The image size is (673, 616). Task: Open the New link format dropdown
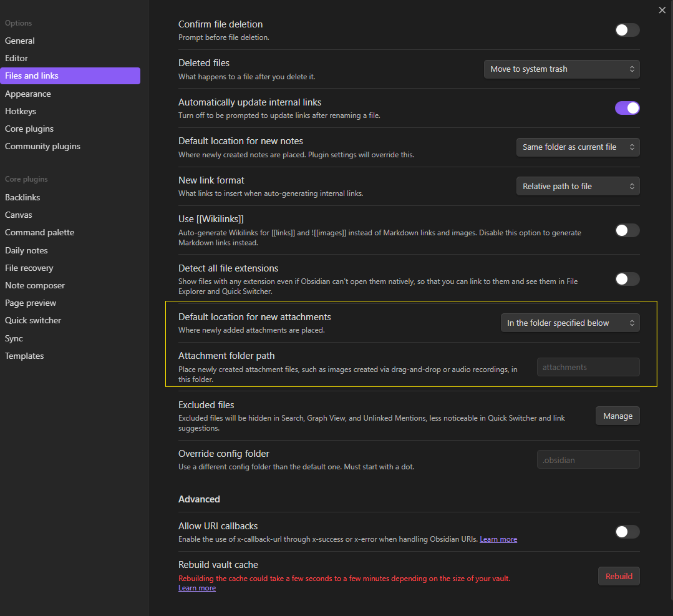click(578, 187)
